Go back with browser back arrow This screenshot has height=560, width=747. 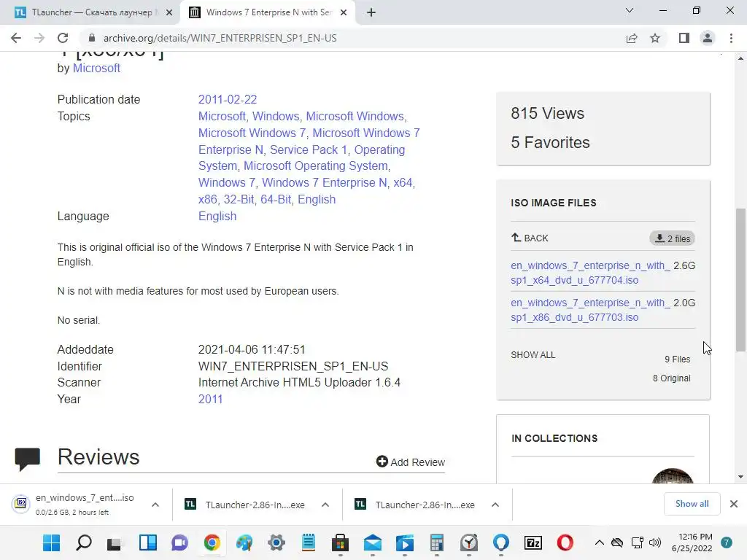pos(16,38)
